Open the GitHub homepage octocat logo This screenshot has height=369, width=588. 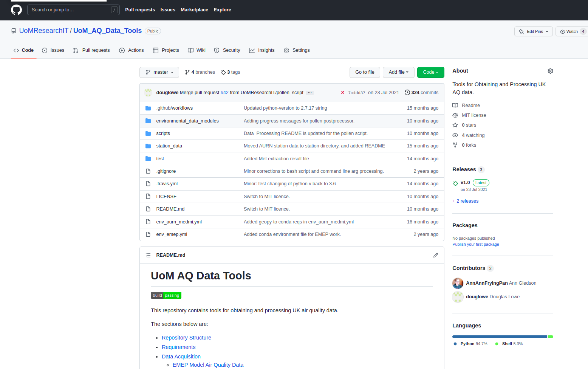click(x=16, y=10)
